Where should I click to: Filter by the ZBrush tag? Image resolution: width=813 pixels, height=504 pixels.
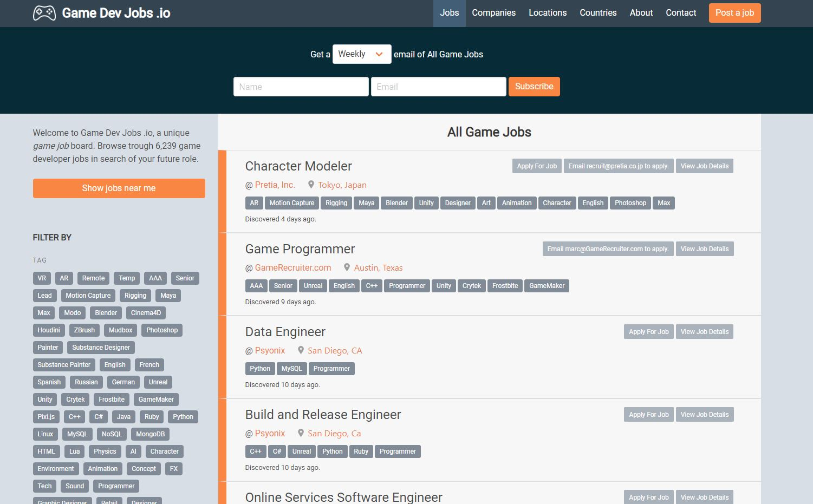click(x=84, y=330)
